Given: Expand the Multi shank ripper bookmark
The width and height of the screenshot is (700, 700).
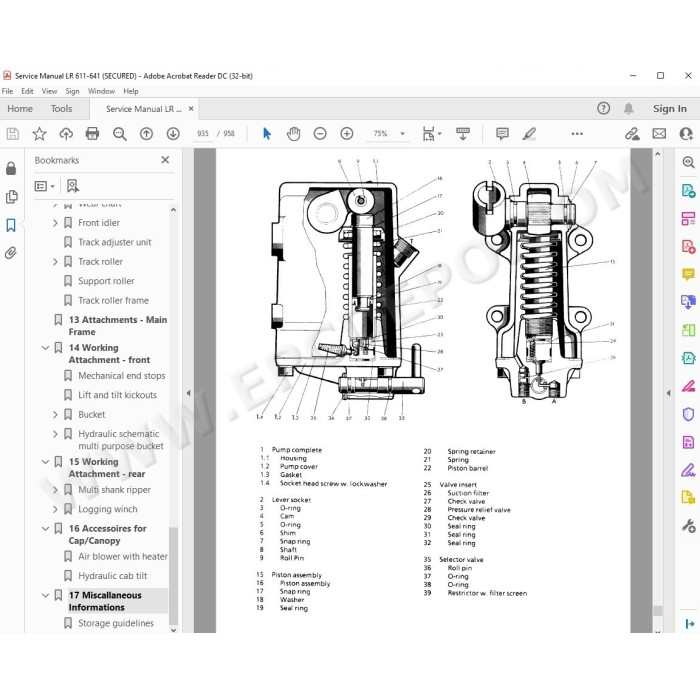Looking at the screenshot, I should (x=55, y=490).
